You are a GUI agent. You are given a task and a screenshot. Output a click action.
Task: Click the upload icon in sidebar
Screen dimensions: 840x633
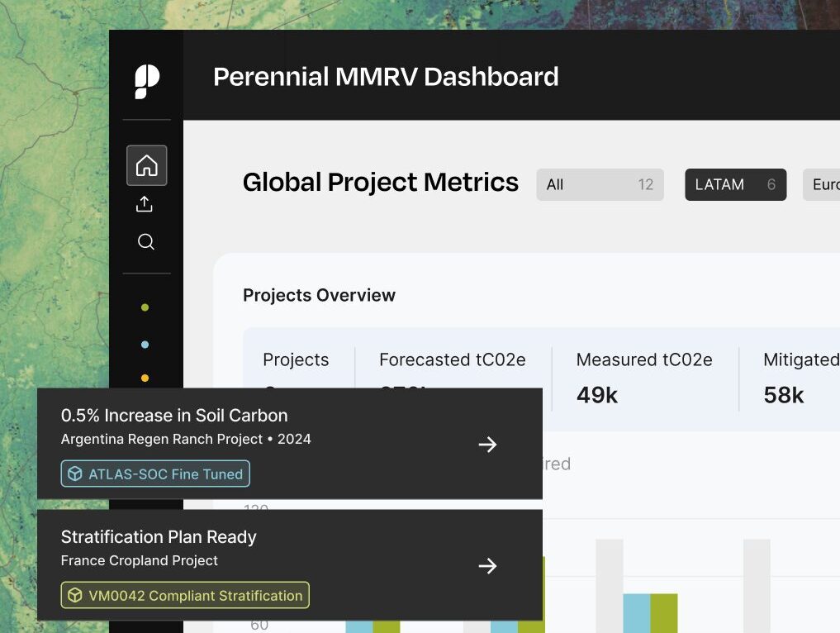(x=145, y=204)
